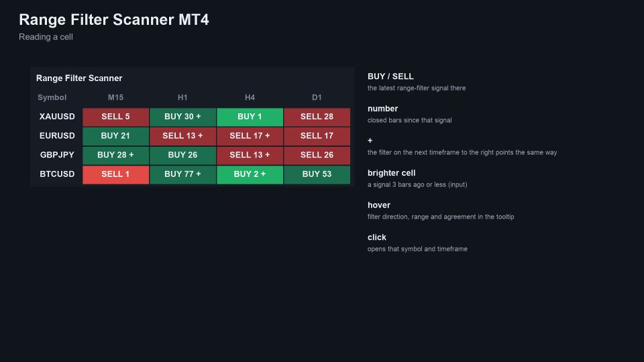This screenshot has width=644, height=362.
Task: Select EURUSD H4 SELL 17 + cell
Action: point(250,136)
